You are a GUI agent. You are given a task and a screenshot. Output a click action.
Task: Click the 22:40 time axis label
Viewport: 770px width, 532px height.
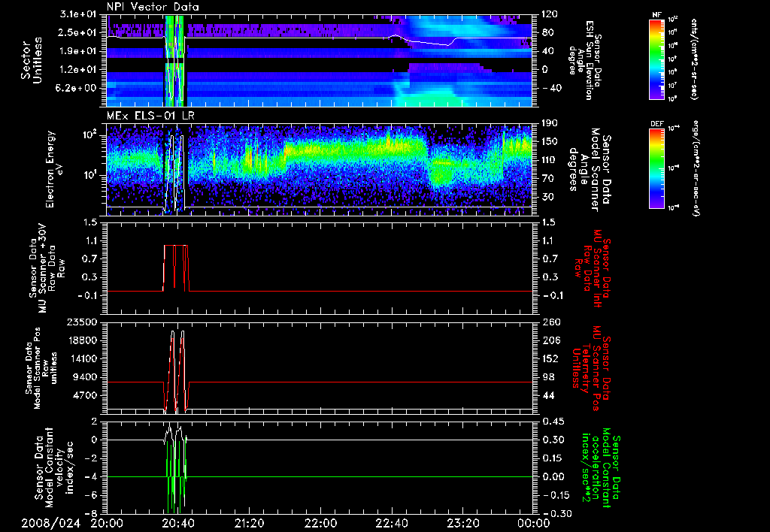coord(391,523)
